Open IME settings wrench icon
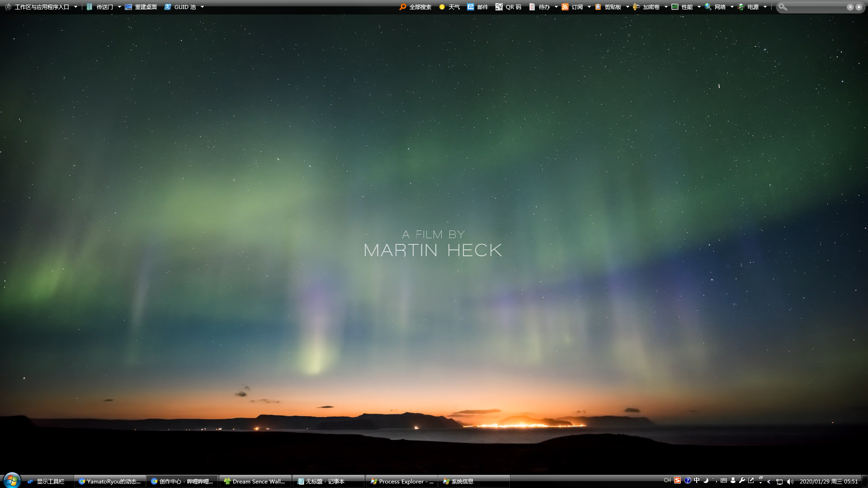 [x=742, y=480]
